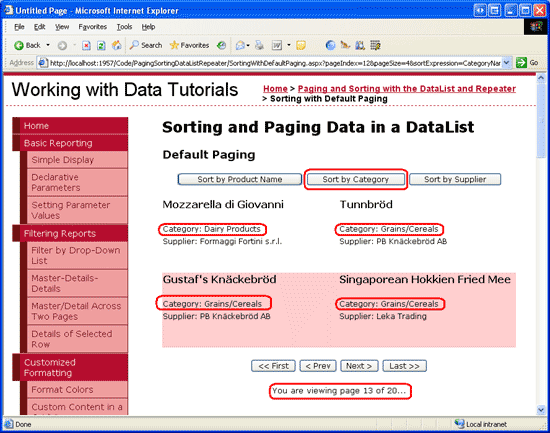
Task: Click the Stop loading icon
Action: [86, 45]
